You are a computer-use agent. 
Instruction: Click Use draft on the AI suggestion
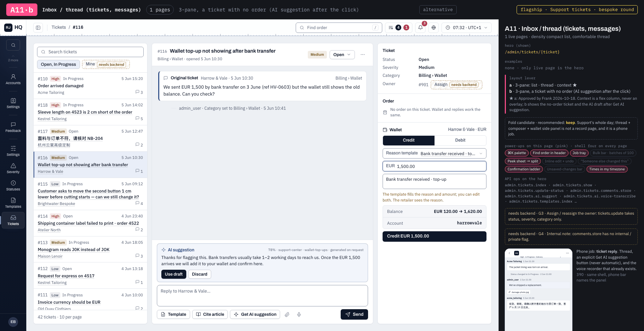(x=173, y=274)
